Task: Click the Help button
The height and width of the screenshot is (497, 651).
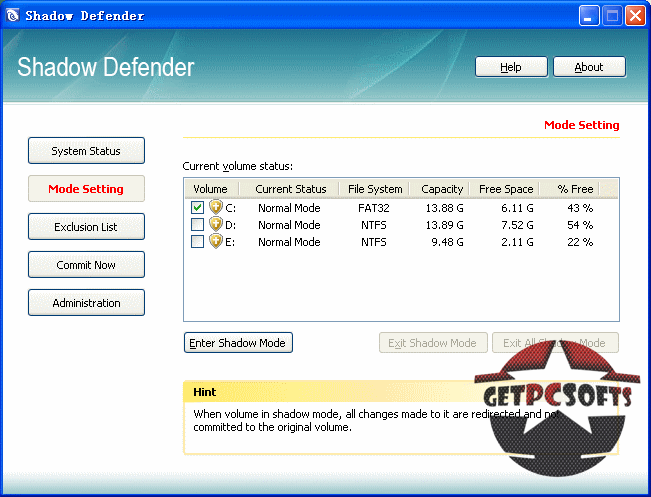Action: (511, 67)
